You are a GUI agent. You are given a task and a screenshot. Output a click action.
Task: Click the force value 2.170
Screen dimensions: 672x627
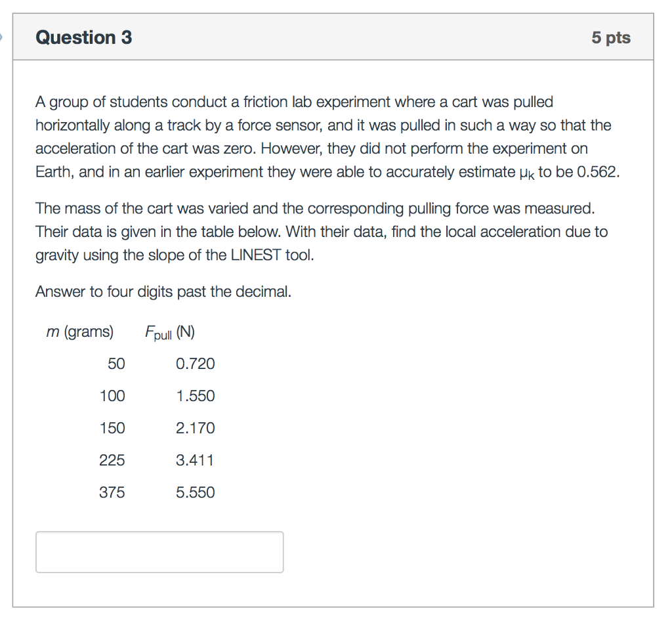pos(195,428)
